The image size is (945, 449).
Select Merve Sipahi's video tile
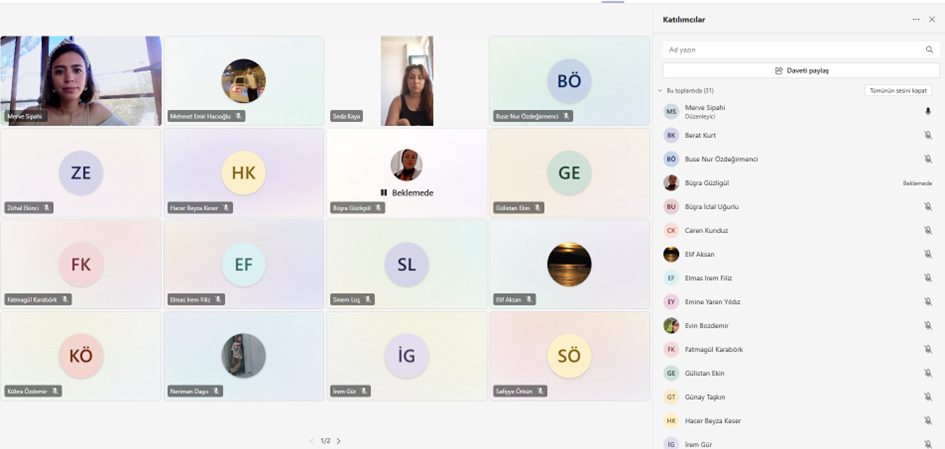[80, 80]
